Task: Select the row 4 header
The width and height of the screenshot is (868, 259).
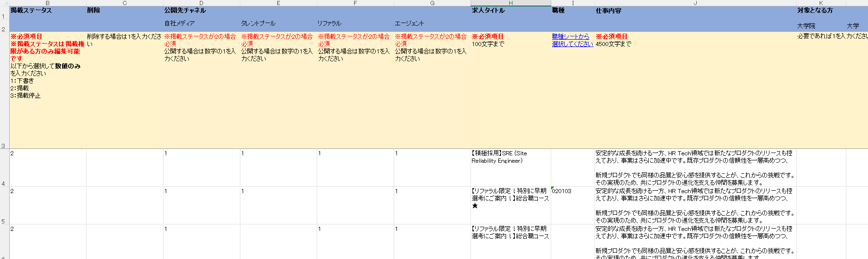Action: (4, 168)
